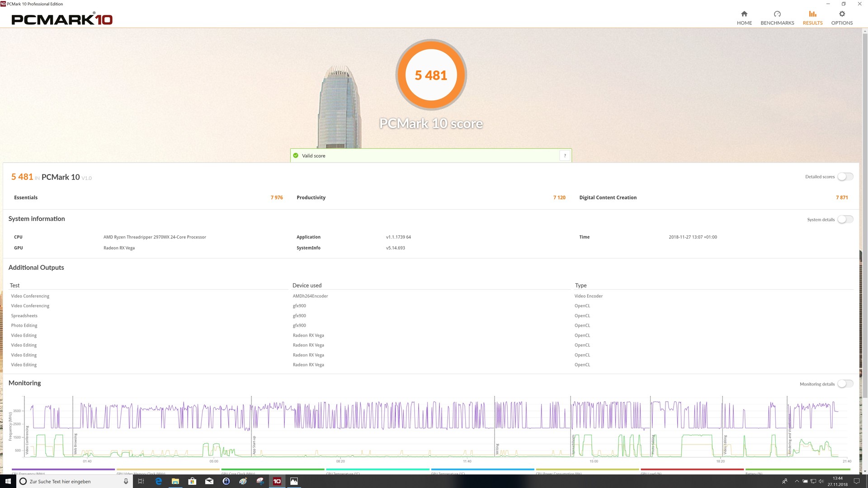Click the Web Browsing marker in monitoring chart
The height and width of the screenshot is (488, 868).
tap(75, 444)
